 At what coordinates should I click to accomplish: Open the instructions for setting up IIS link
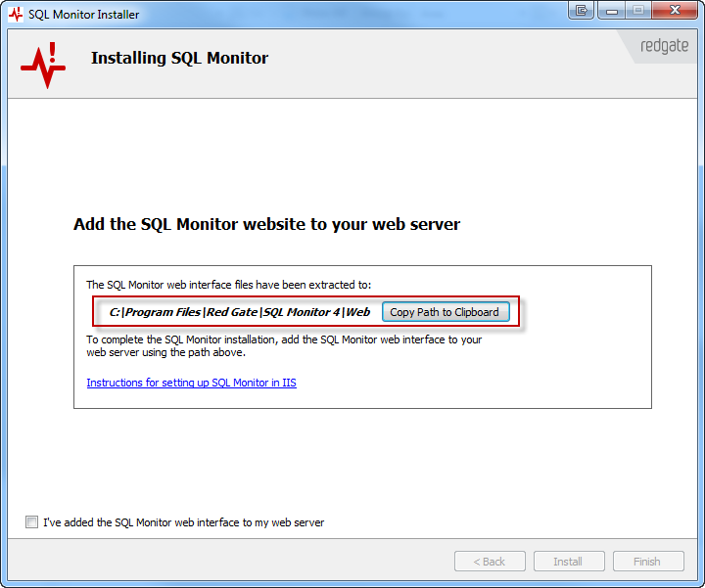[x=191, y=383]
